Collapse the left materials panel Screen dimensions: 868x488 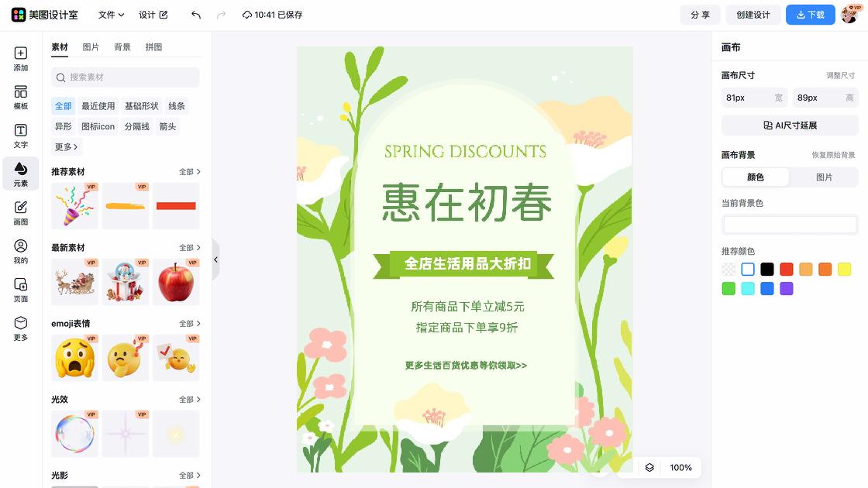tap(216, 259)
